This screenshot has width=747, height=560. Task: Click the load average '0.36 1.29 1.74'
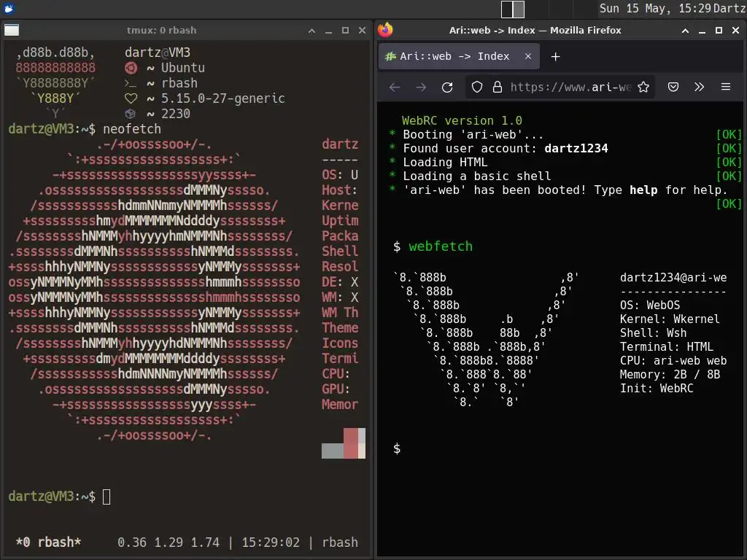coord(169,542)
